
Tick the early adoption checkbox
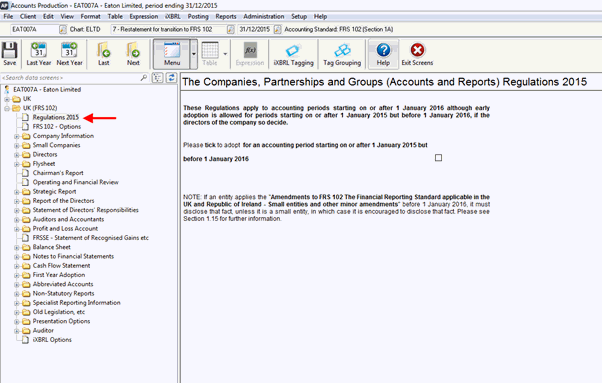tap(438, 158)
